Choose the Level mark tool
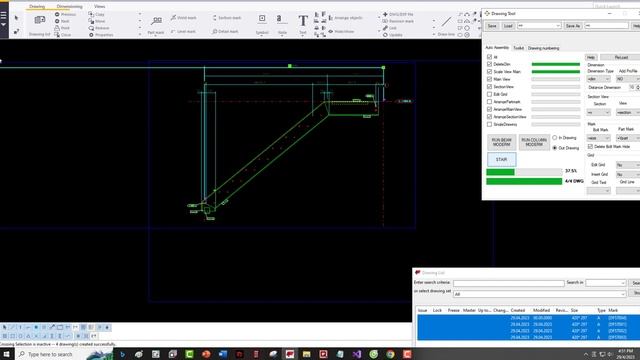The width and height of the screenshot is (640, 360). [183, 31]
